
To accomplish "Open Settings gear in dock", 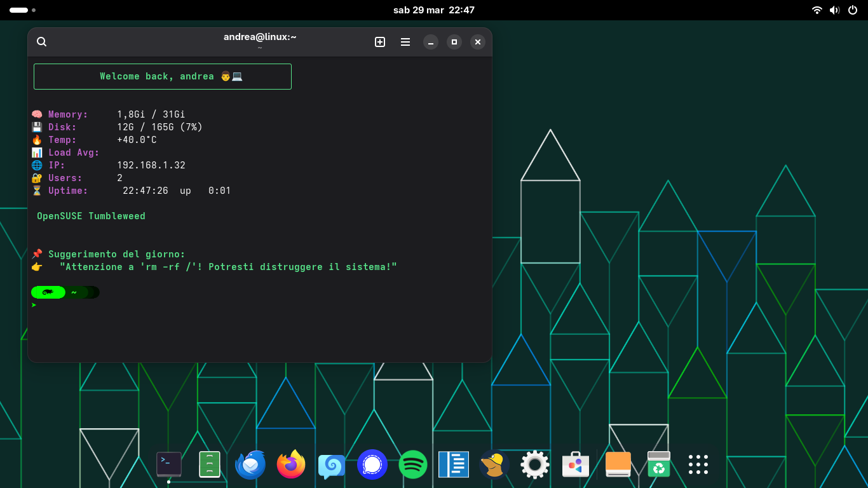I will tap(535, 464).
